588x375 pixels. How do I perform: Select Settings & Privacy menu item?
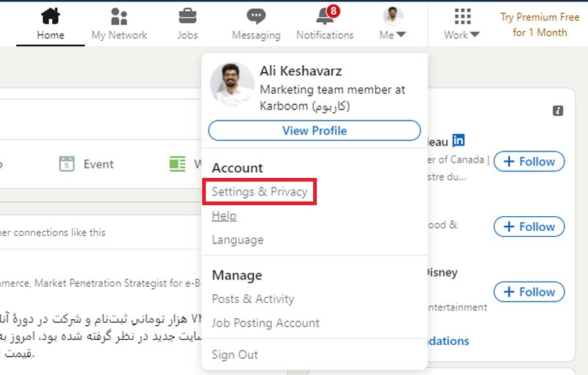coord(259,192)
